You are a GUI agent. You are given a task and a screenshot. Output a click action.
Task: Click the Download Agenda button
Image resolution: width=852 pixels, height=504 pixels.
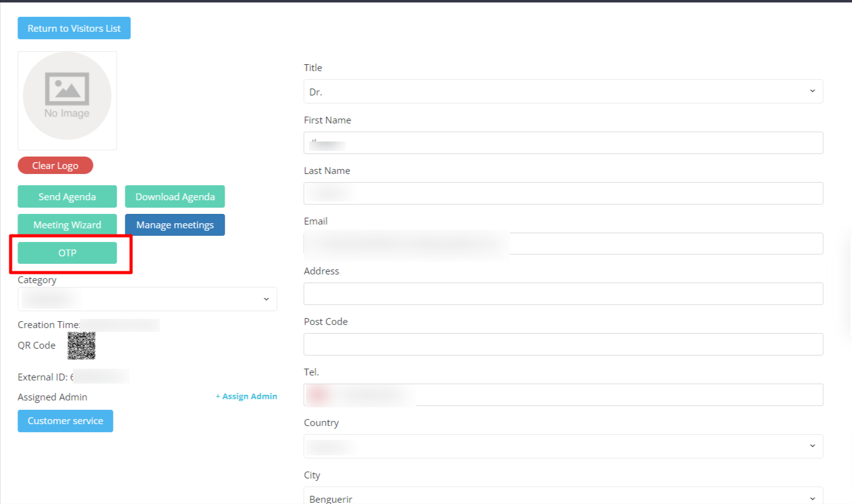175,196
